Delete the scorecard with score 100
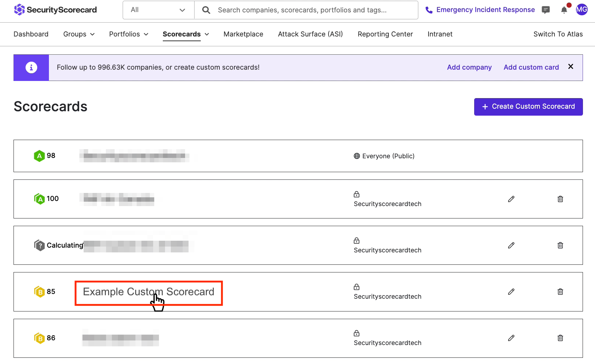The image size is (595, 364). point(560,199)
